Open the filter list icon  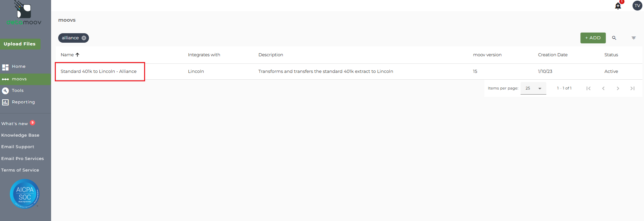coord(634,38)
